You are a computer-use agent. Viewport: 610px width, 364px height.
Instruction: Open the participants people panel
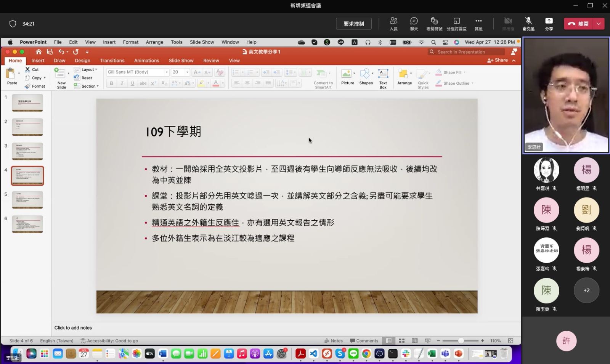[393, 21]
